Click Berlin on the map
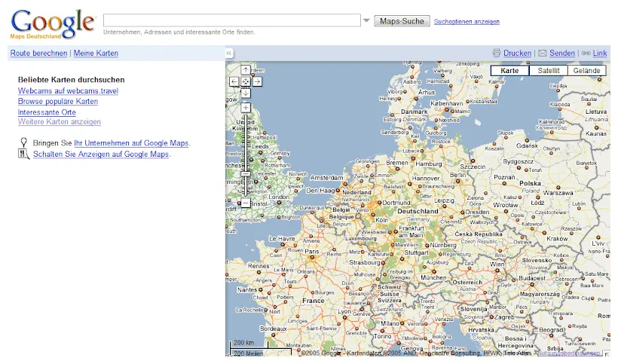This screenshot has height=364, width=618. click(x=457, y=175)
